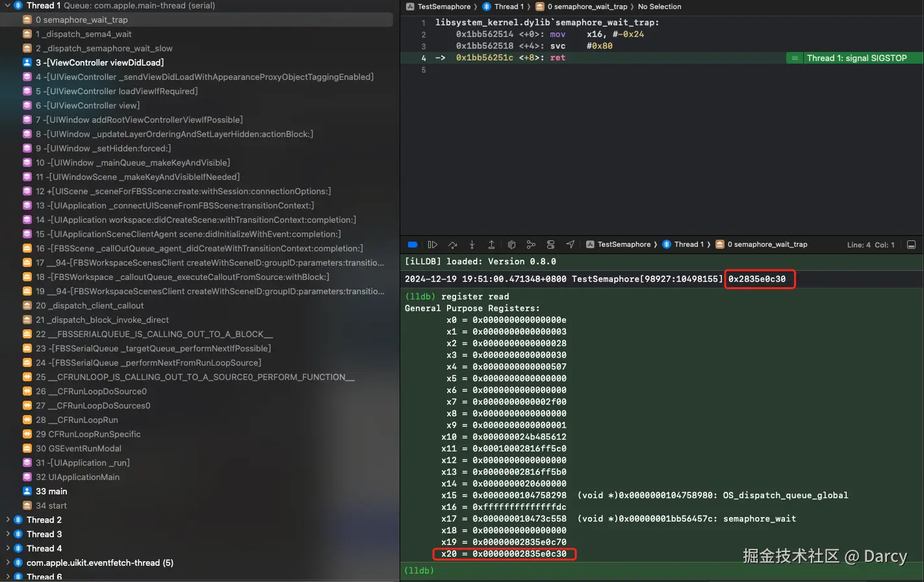Select frame 10 _mainQueue_makeKeyAndVisible
The height and width of the screenshot is (582, 924).
tap(198, 162)
